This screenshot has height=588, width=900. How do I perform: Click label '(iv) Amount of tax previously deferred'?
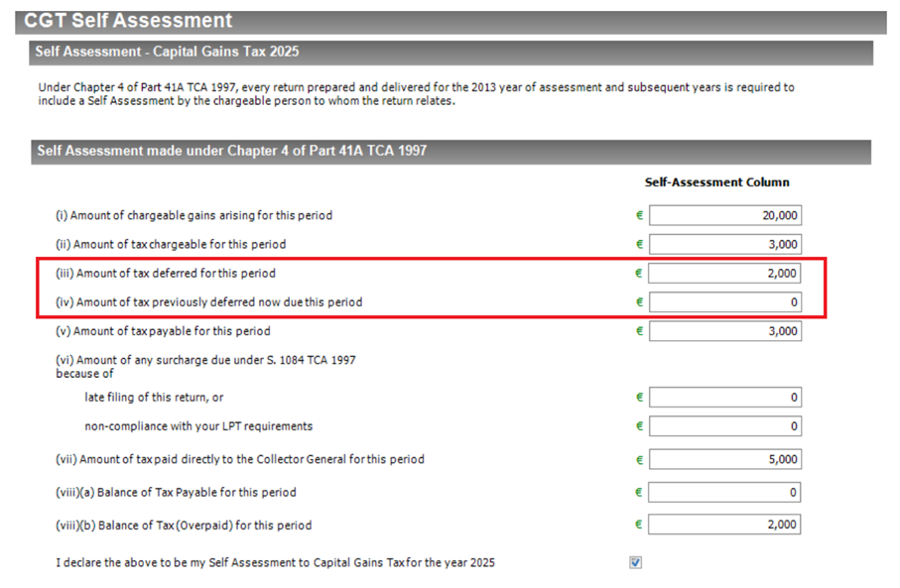click(x=209, y=302)
